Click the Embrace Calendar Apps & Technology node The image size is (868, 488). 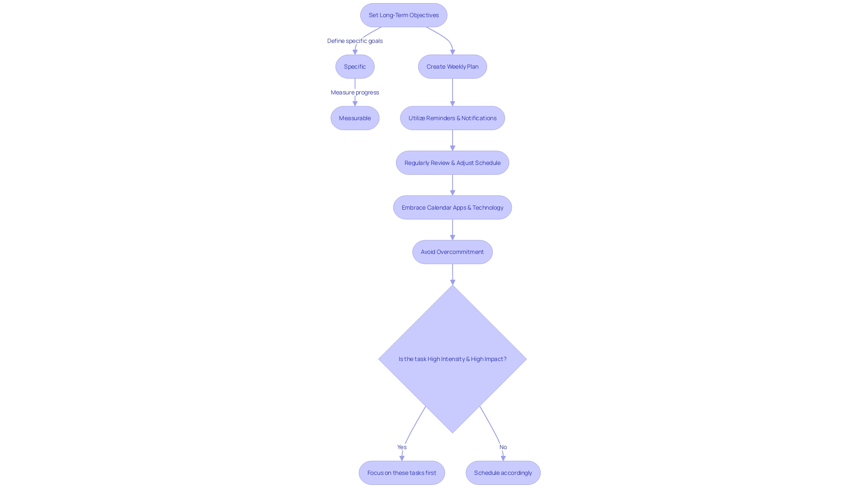coord(453,207)
